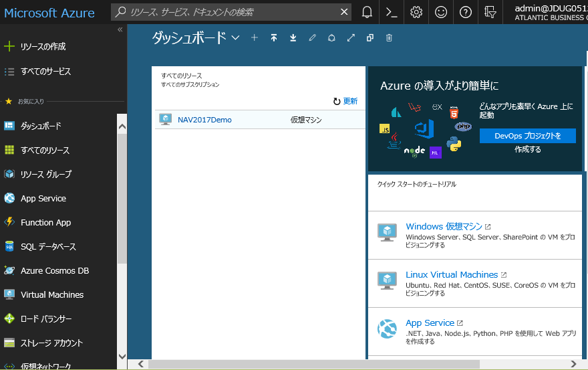The width and height of the screenshot is (588, 370).
Task: Open NAV2017Demo resource
Action: [204, 120]
